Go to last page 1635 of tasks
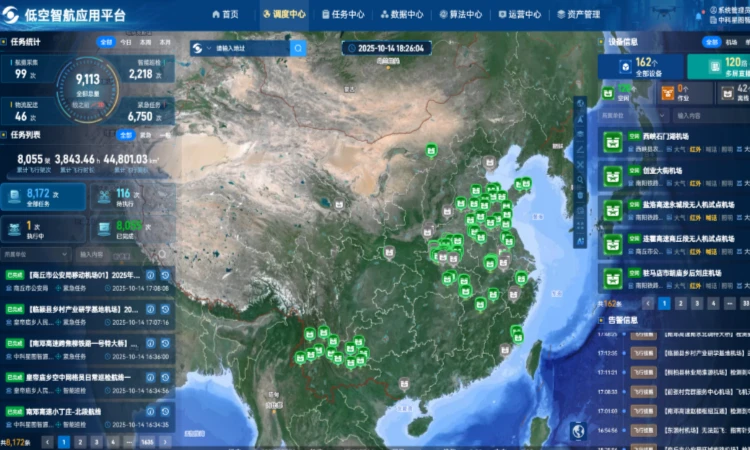 pos(147,442)
